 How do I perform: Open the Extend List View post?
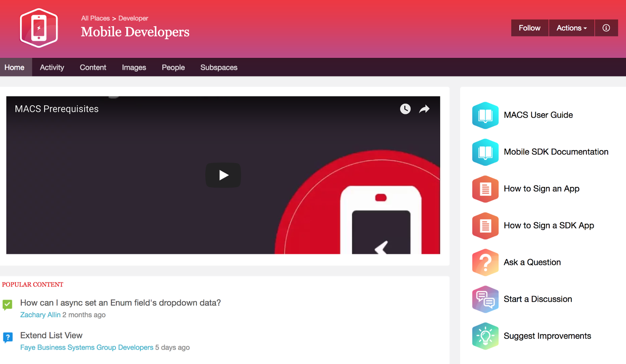click(51, 335)
